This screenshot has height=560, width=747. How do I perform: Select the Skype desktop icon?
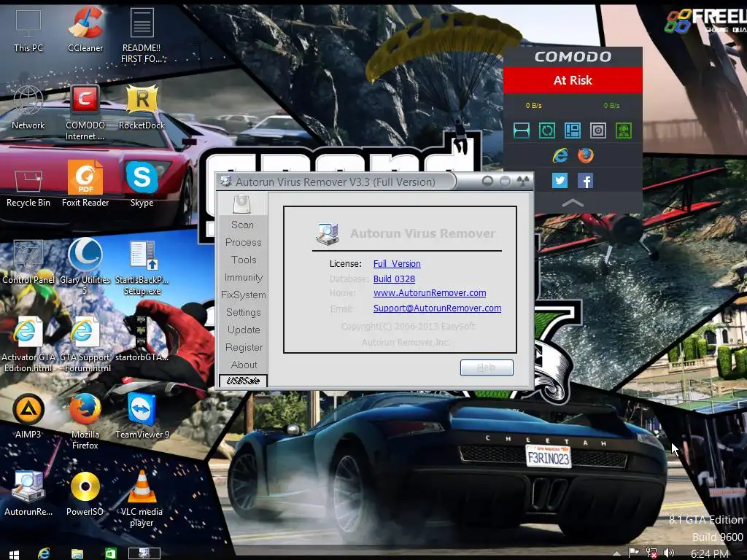142,184
